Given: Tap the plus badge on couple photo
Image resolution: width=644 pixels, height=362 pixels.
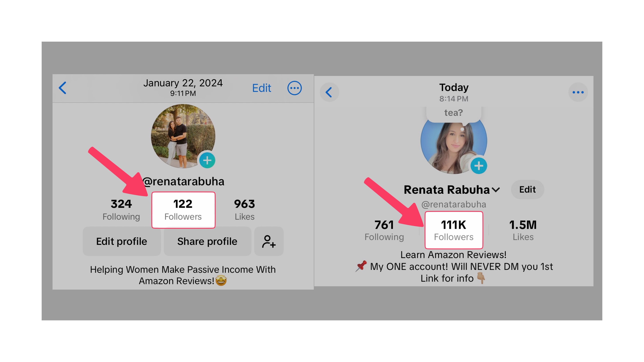Looking at the screenshot, I should pyautogui.click(x=207, y=160).
